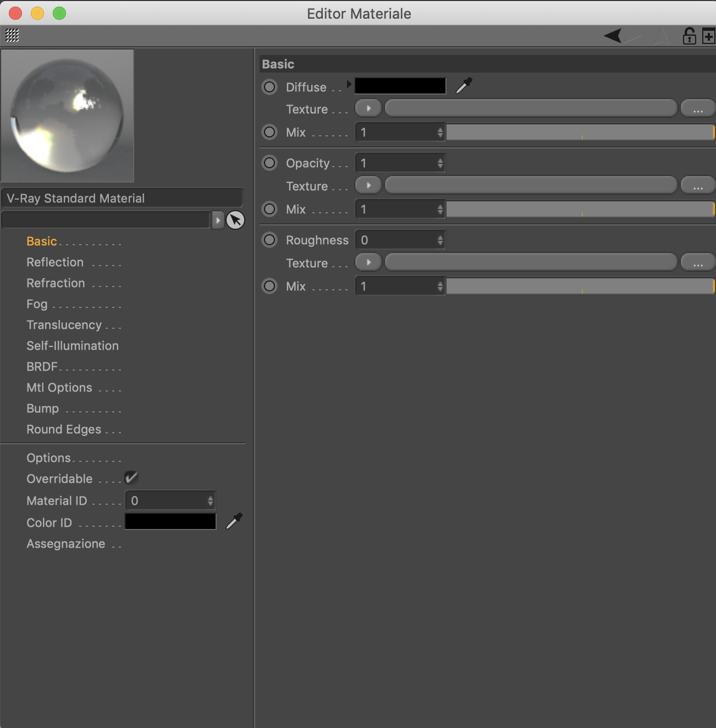Open arrow menu beside material name field
This screenshot has width=716, height=728.
[218, 220]
